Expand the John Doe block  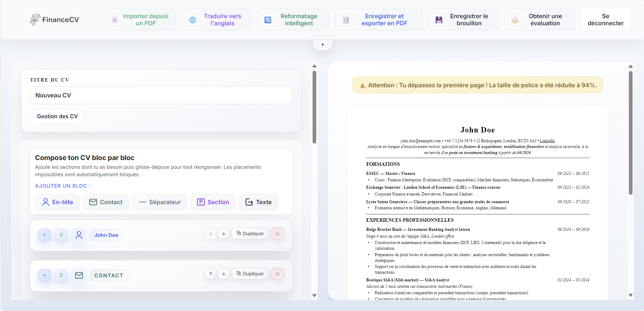[44, 235]
